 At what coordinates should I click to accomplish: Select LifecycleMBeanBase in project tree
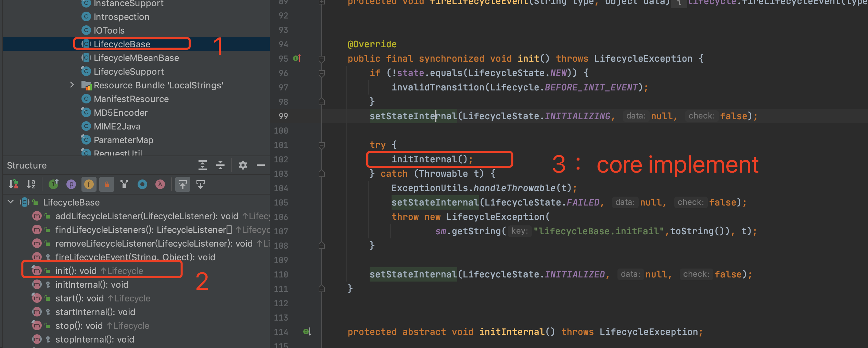point(136,58)
